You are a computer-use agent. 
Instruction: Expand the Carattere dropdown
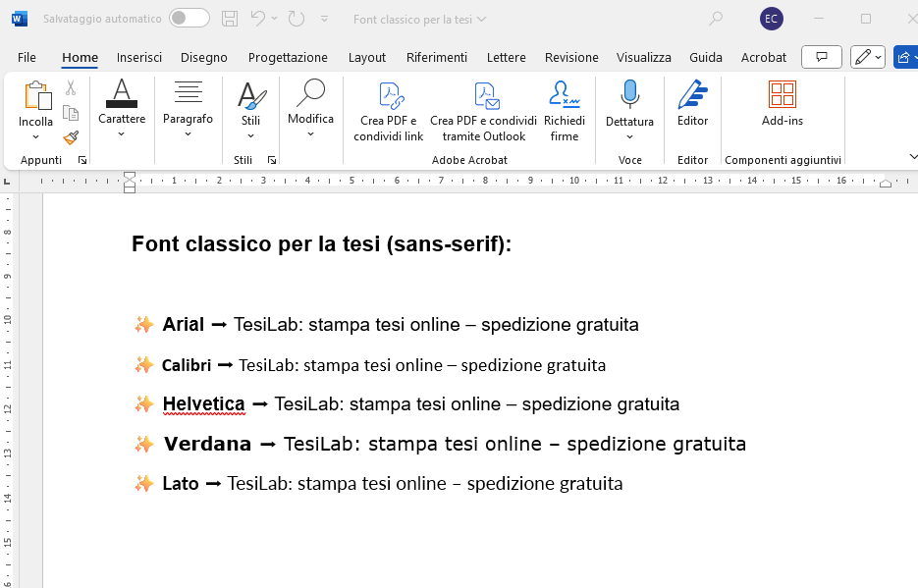coord(121,134)
